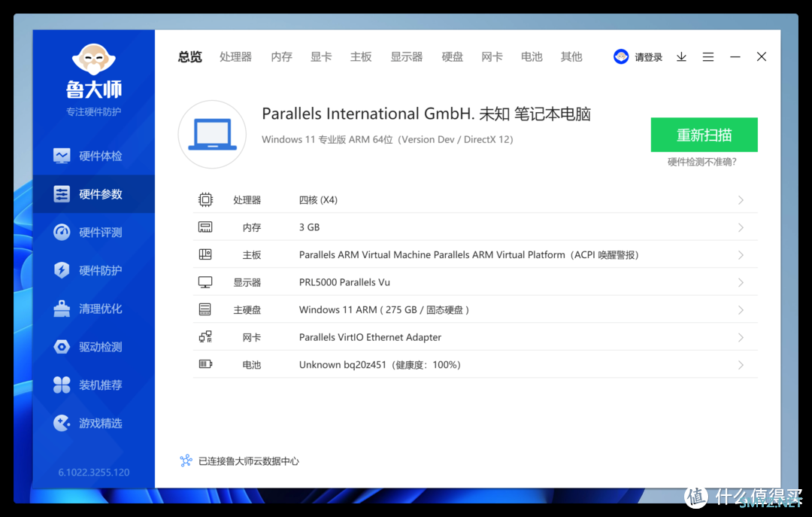Click the monitor display icon
Viewport: 812px width, 517px height.
205,282
